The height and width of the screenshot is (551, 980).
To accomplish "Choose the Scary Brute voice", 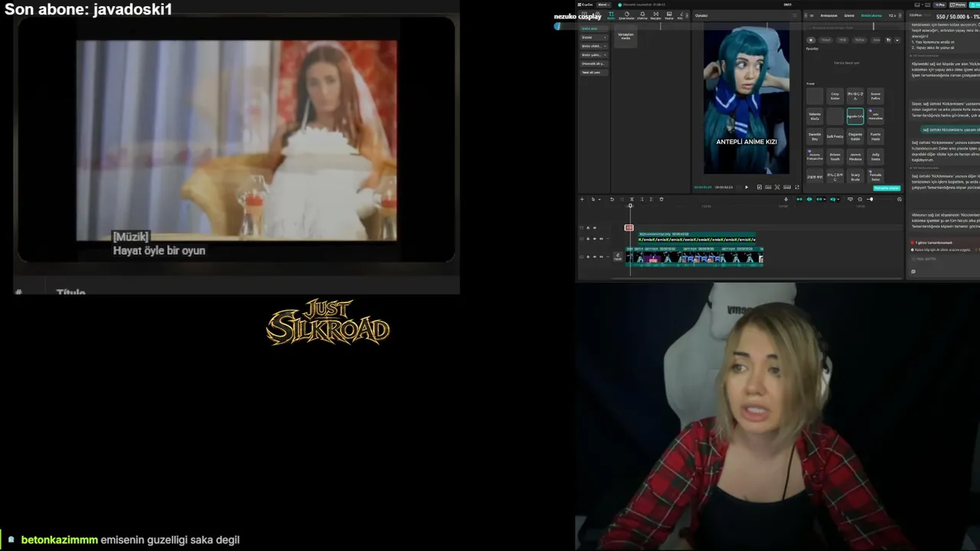I will point(855,176).
